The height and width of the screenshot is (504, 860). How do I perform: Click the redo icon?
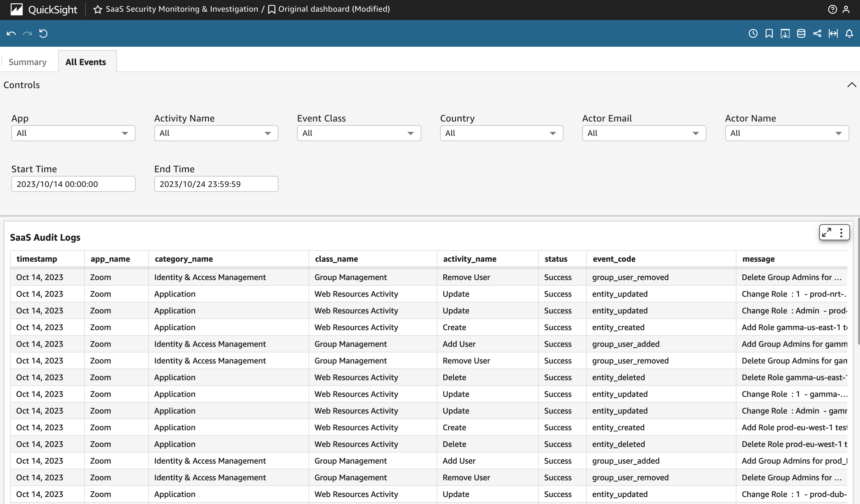pyautogui.click(x=27, y=33)
